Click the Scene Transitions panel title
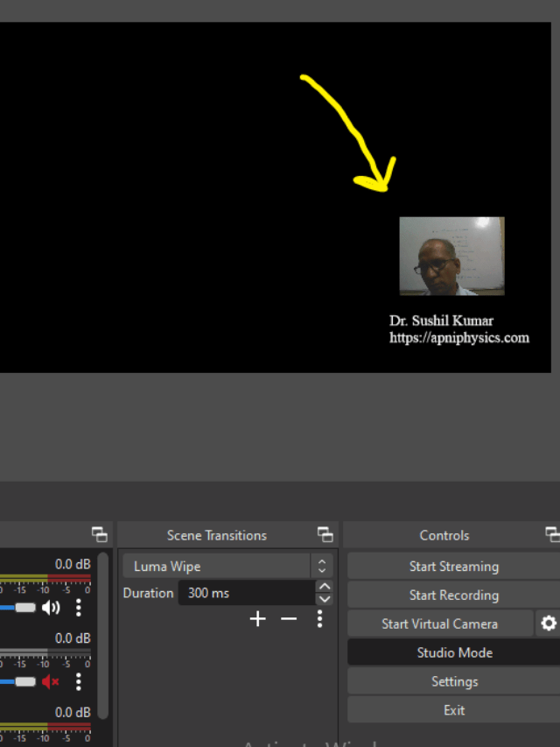This screenshot has height=747, width=560. pos(217,535)
